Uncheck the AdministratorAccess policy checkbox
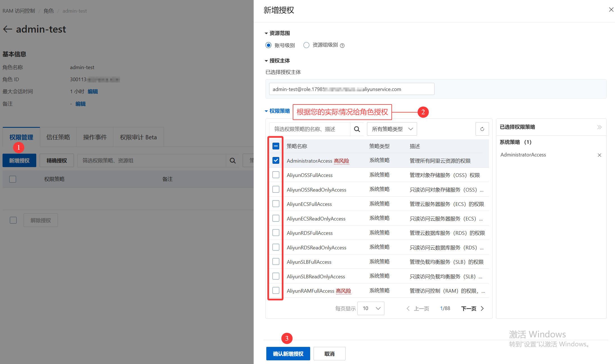Image resolution: width=615 pixels, height=364 pixels. 276,160
